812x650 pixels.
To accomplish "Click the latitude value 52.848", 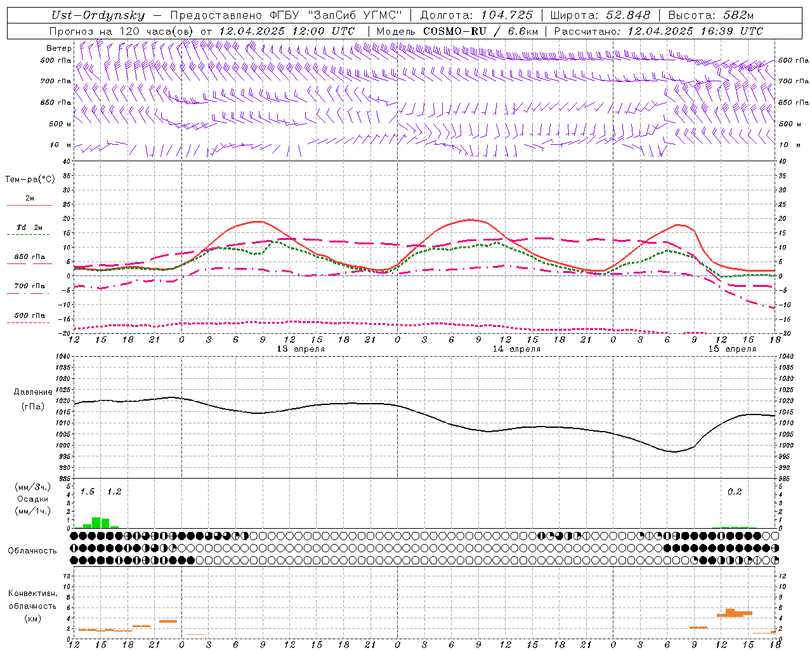I will pos(628,15).
